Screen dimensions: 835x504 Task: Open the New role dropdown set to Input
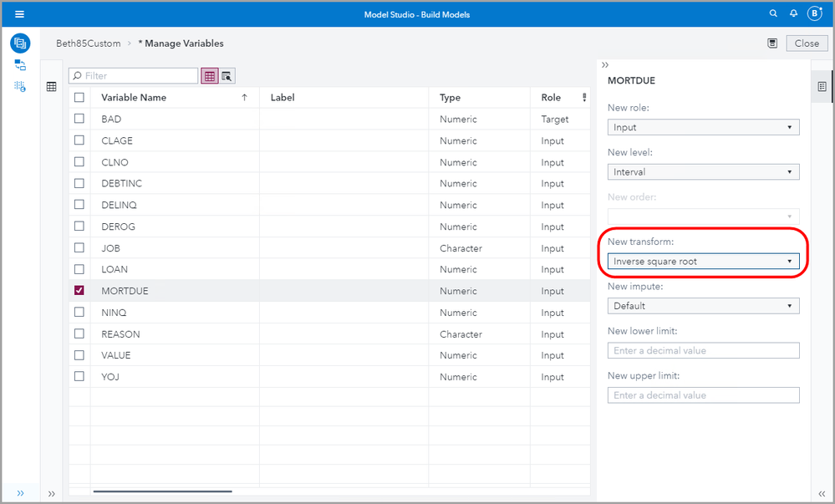(704, 127)
